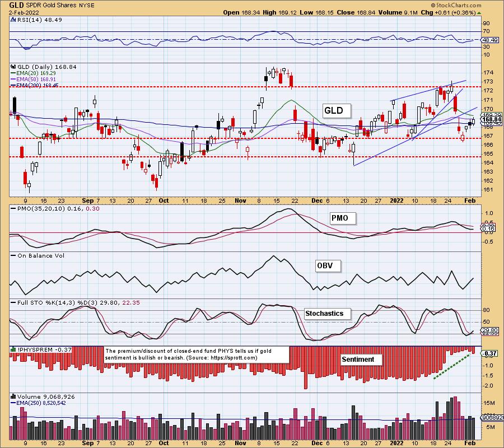
Task: Click the 168.84 current price tag
Action: tap(491, 119)
